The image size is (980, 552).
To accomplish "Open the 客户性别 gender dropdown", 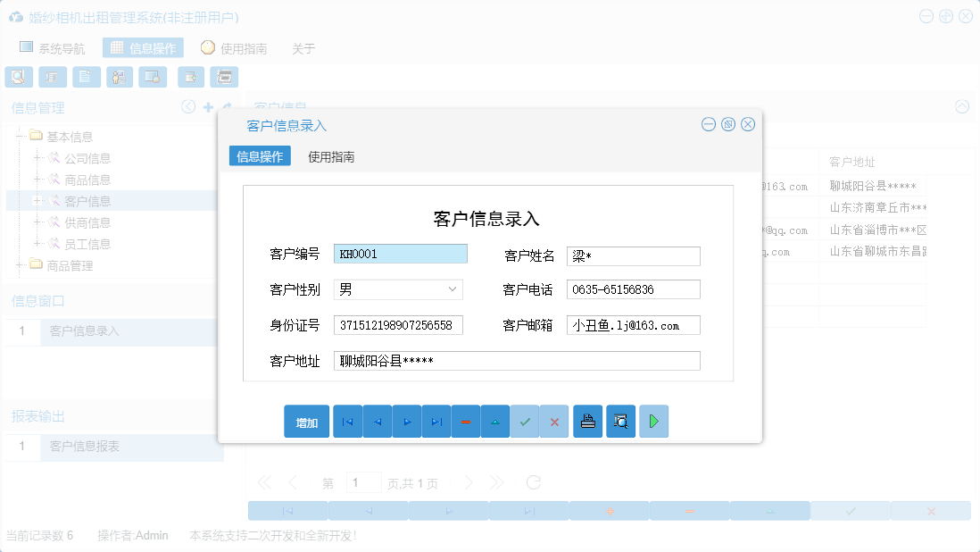I will point(453,289).
